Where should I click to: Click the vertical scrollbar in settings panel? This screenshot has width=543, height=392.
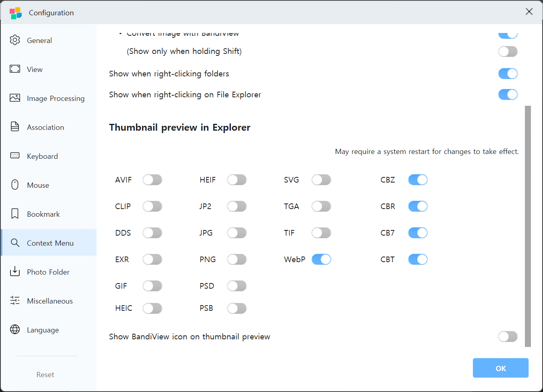point(528,226)
